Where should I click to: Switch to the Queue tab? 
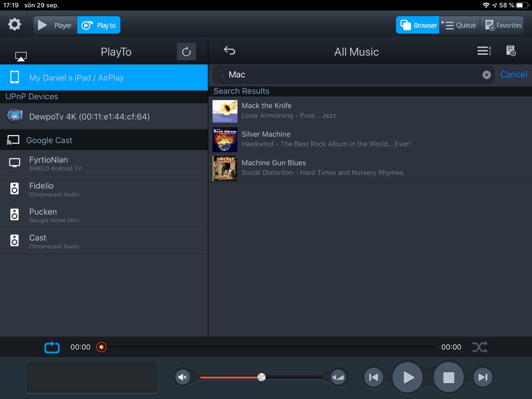(x=460, y=25)
